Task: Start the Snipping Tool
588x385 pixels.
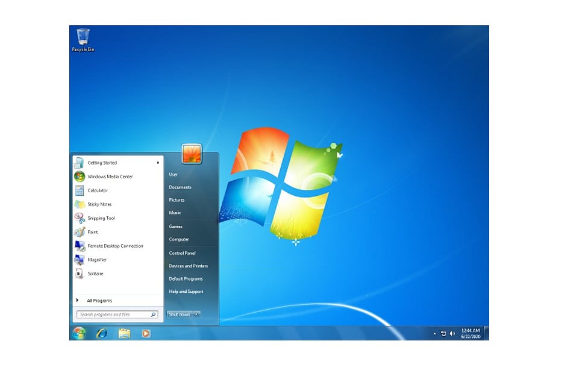Action: coord(101,218)
